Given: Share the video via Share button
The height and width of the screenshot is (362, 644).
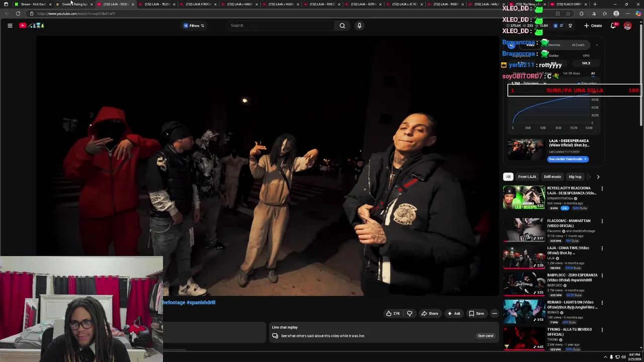Looking at the screenshot, I should pos(430,314).
